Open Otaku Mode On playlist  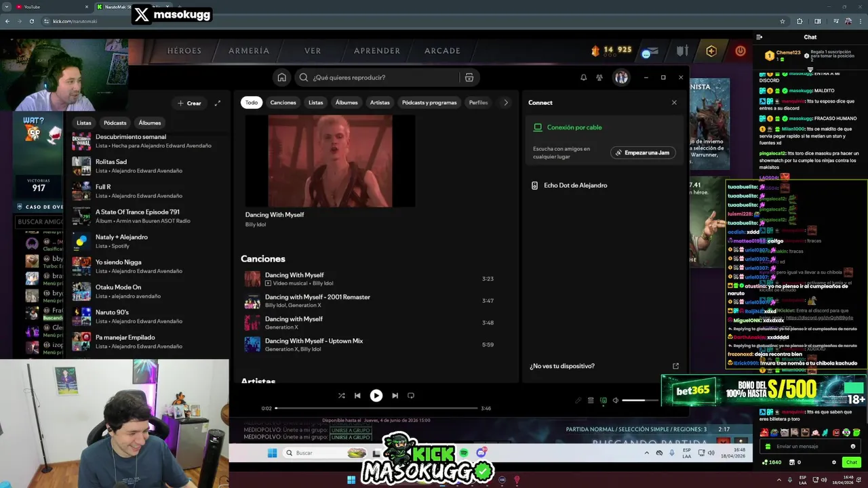tap(148, 291)
